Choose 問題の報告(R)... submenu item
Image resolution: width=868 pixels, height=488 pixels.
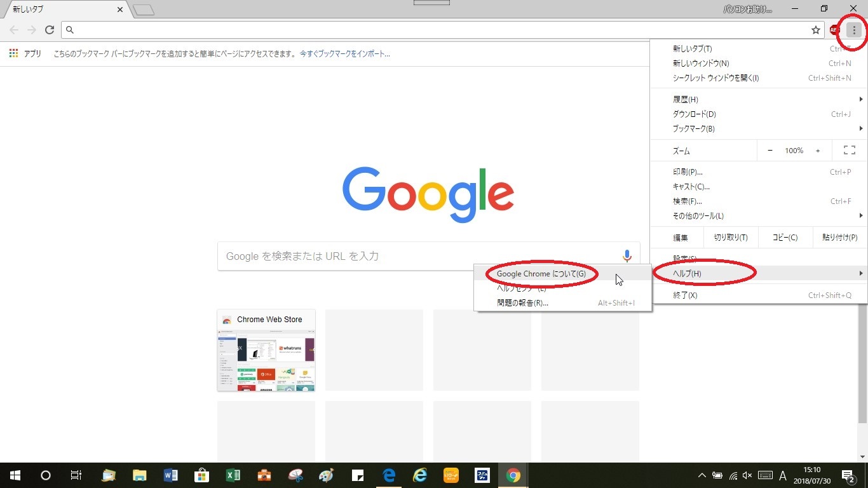562,303
